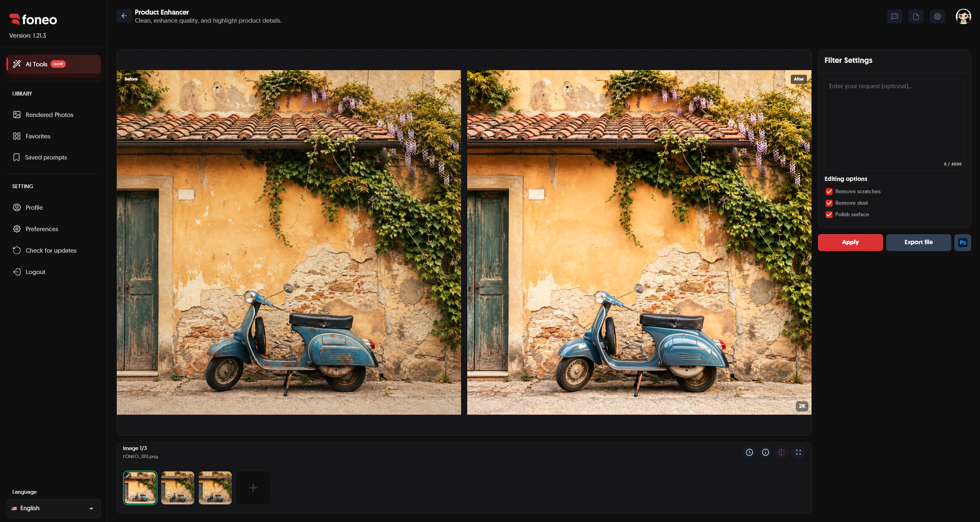Add a new image with plus tile
Viewport: 980px width, 522px height.
(x=253, y=488)
